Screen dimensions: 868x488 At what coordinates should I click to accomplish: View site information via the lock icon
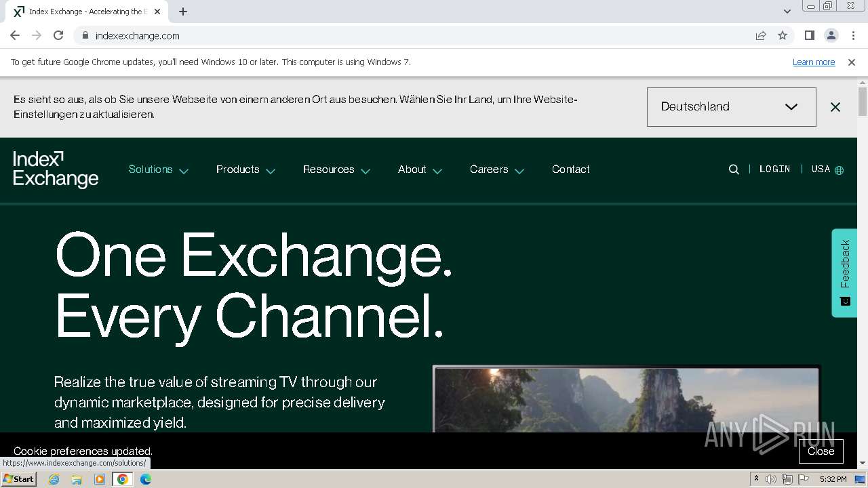pyautogui.click(x=85, y=35)
